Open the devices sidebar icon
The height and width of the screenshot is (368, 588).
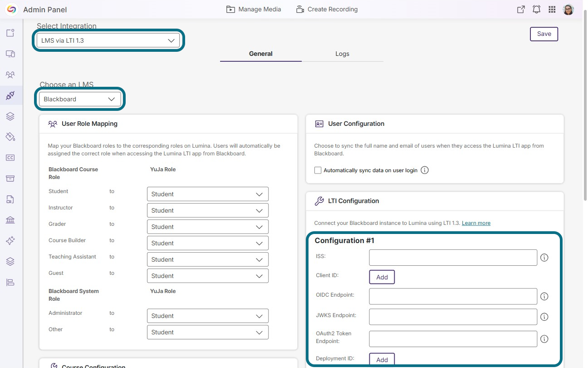(x=10, y=54)
